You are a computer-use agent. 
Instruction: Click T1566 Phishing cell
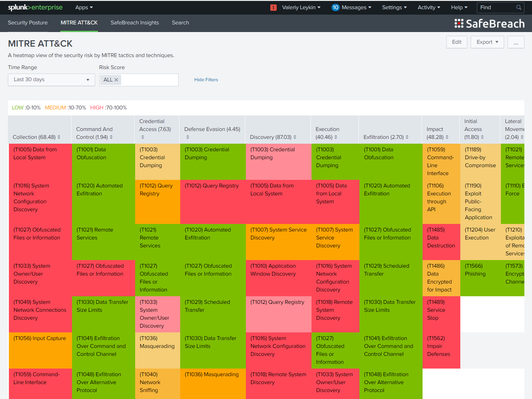pyautogui.click(x=481, y=278)
